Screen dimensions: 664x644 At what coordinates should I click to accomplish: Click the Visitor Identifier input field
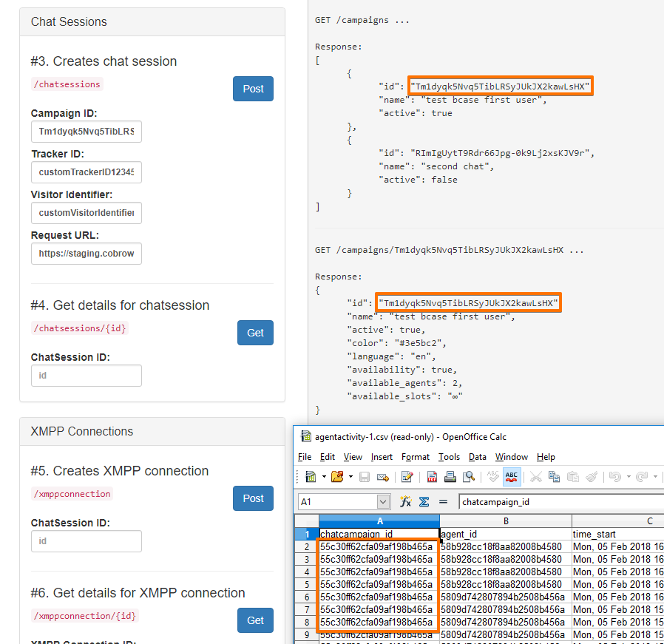pos(87,213)
